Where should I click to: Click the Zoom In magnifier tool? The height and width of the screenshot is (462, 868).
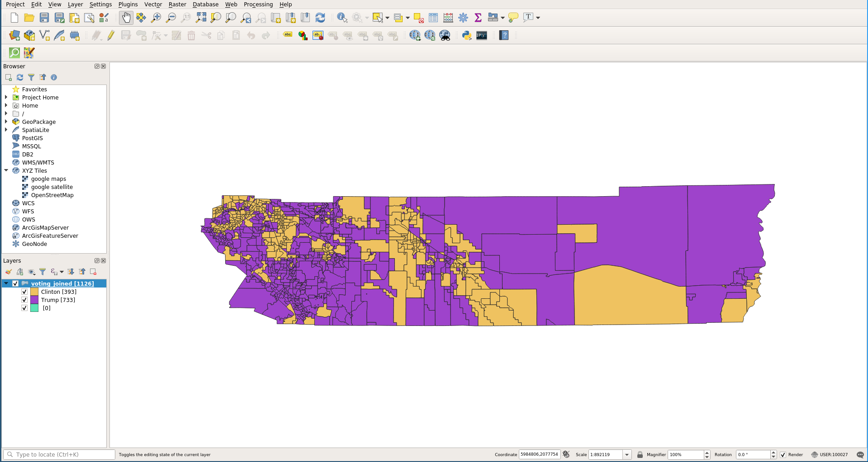tap(156, 18)
